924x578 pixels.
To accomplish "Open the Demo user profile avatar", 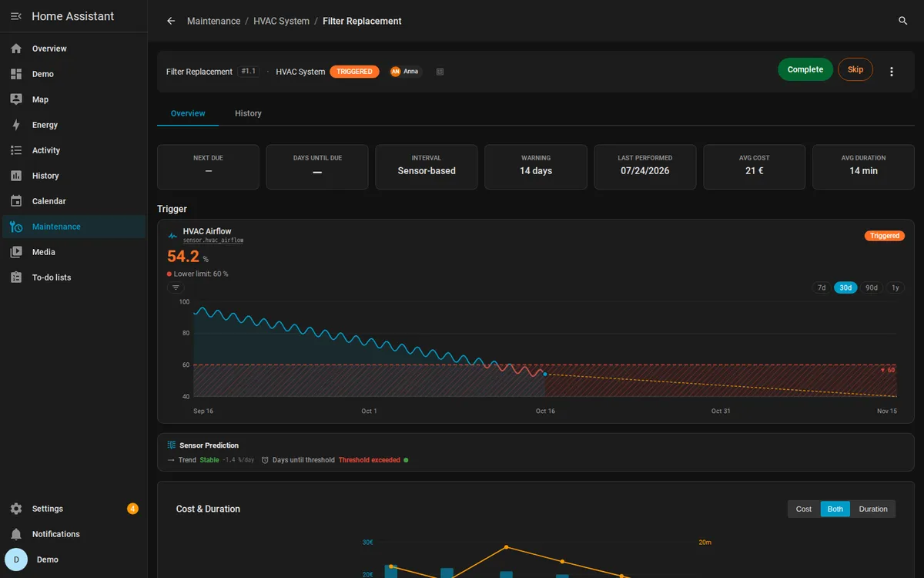I will (x=16, y=560).
